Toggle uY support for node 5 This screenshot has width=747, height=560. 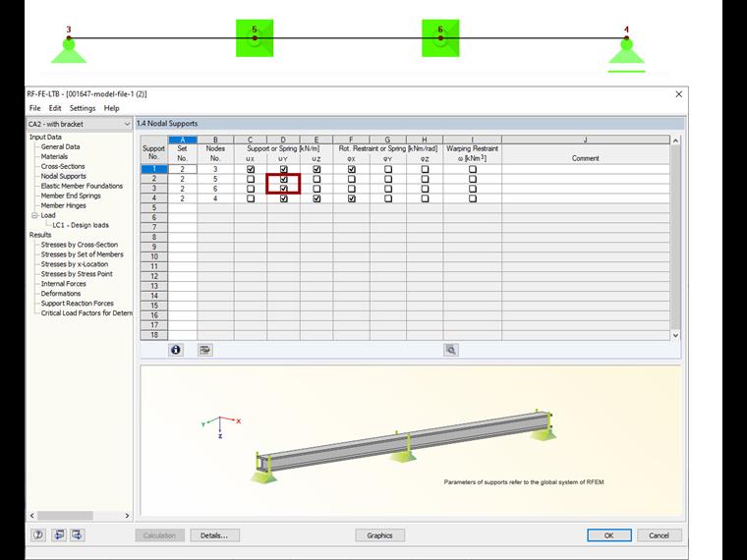pos(283,179)
